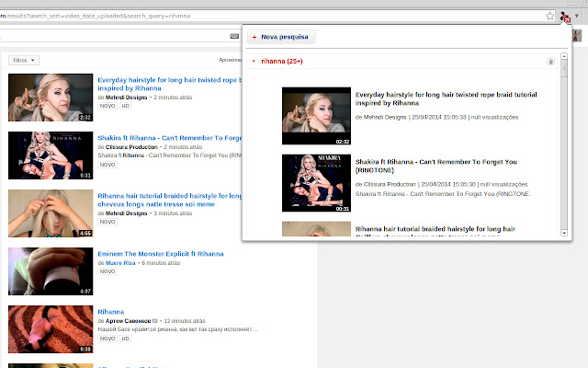588x368 pixels.
Task: Visit Clissura Production channel on page
Action: tap(131, 147)
